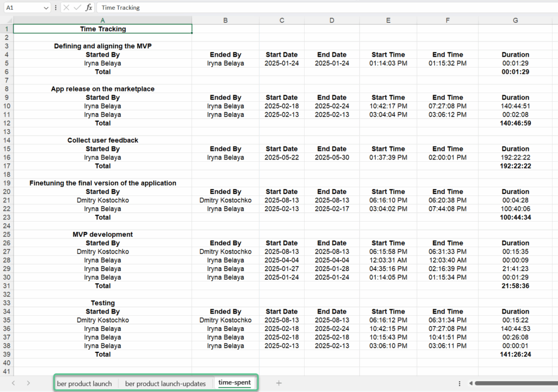Select the active 'time-spent' sheet tab
This screenshot has width=558, height=392.
click(234, 383)
